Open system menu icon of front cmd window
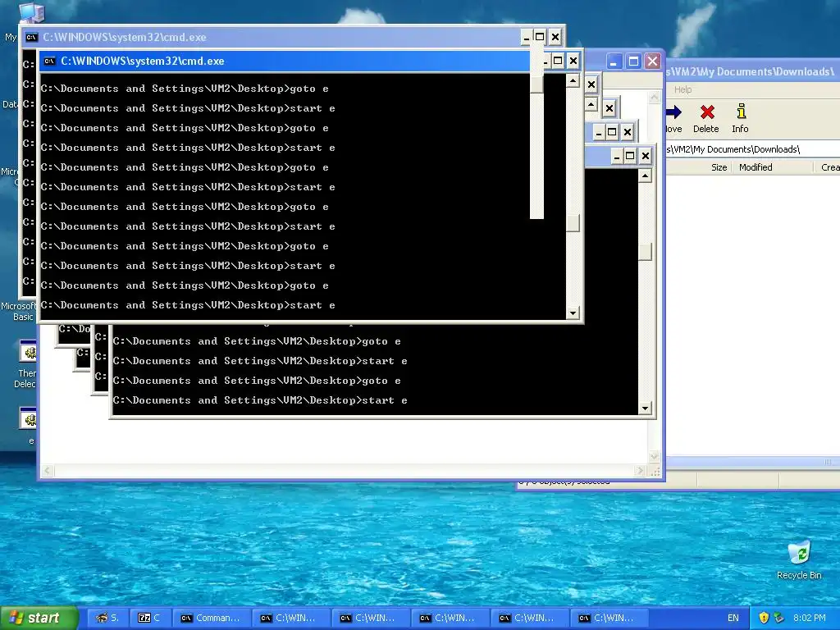Screen dimensions: 840x630 [x=50, y=61]
